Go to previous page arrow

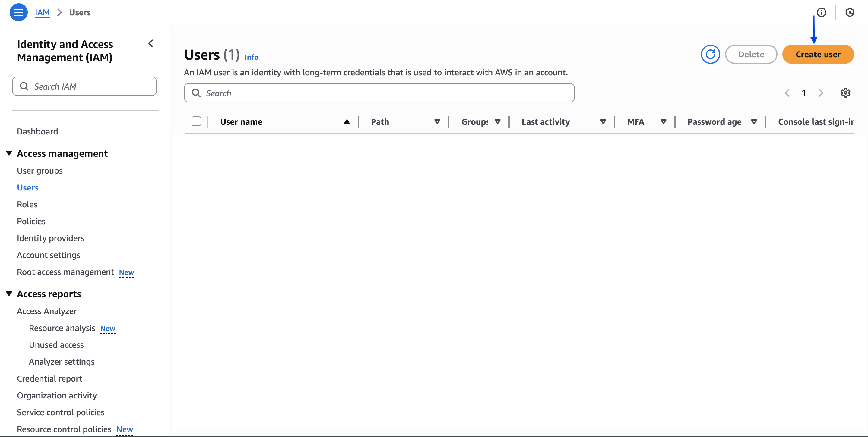[787, 93]
